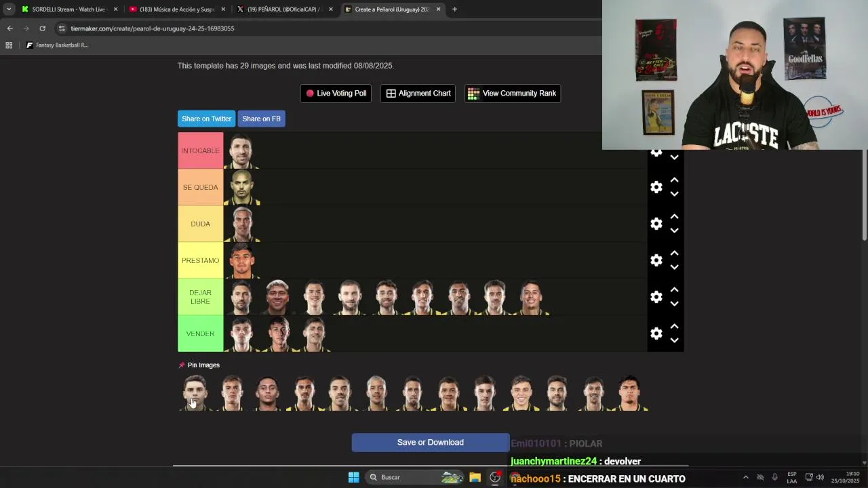Open settings gear for DUDA tier
Screen dimensions: 868x488
(x=656, y=224)
